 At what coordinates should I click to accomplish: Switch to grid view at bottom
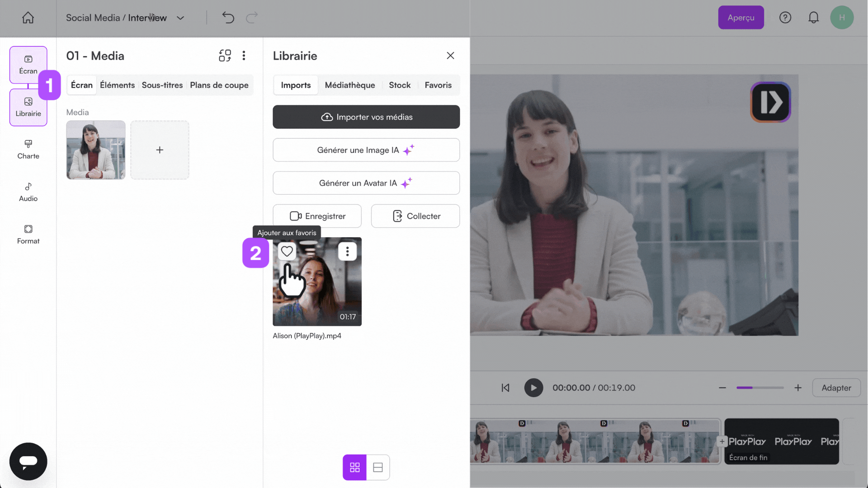tap(354, 467)
